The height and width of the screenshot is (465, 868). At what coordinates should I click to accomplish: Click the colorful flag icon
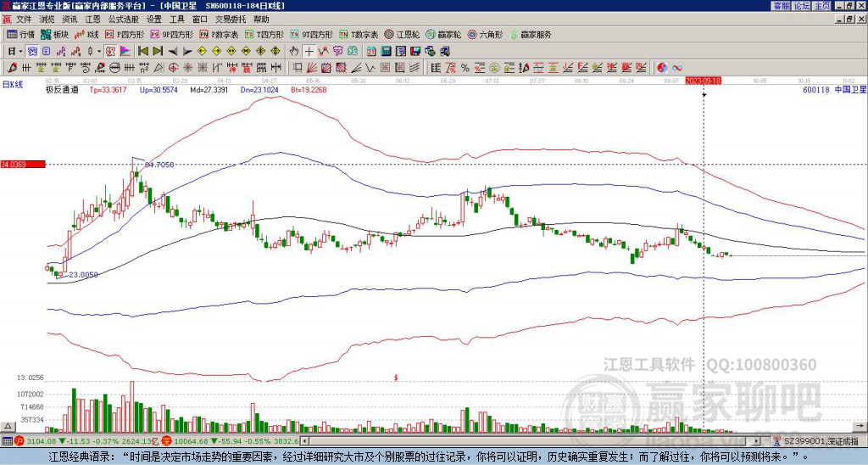click(x=125, y=51)
